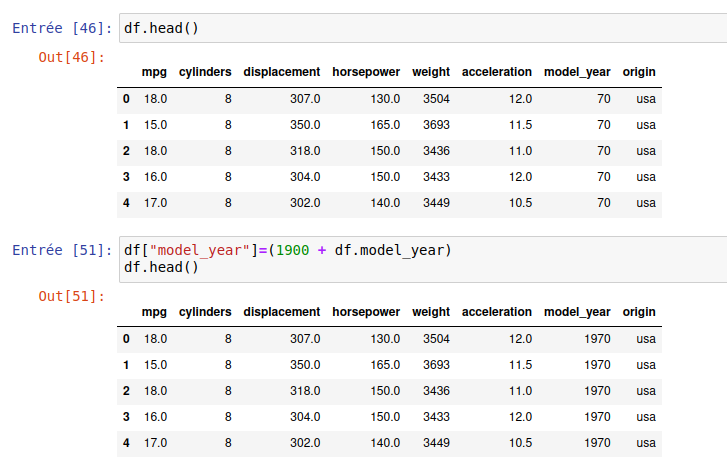Click the origin header in Out[51] table
This screenshot has width=727, height=467.
click(x=639, y=312)
